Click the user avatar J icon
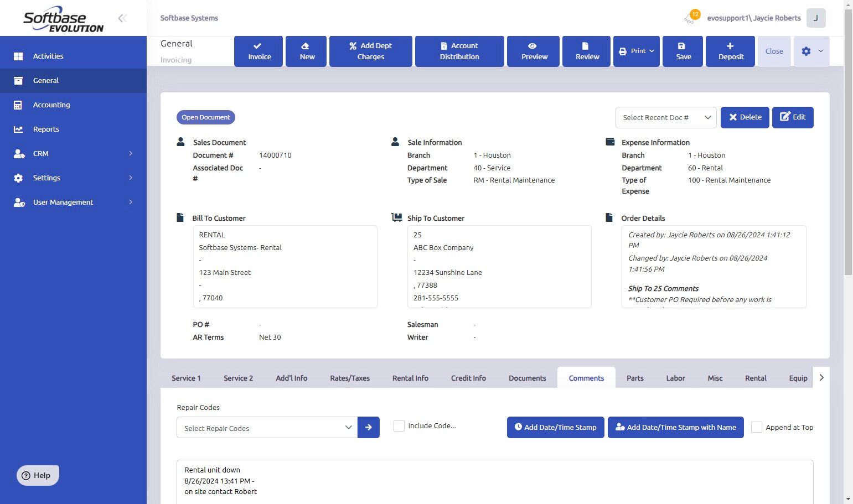The height and width of the screenshot is (504, 853). (x=815, y=18)
